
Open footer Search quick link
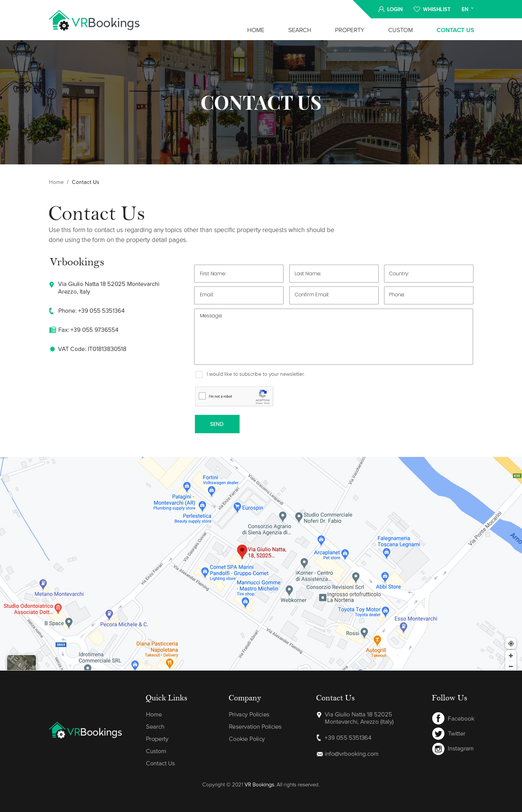coord(155,727)
